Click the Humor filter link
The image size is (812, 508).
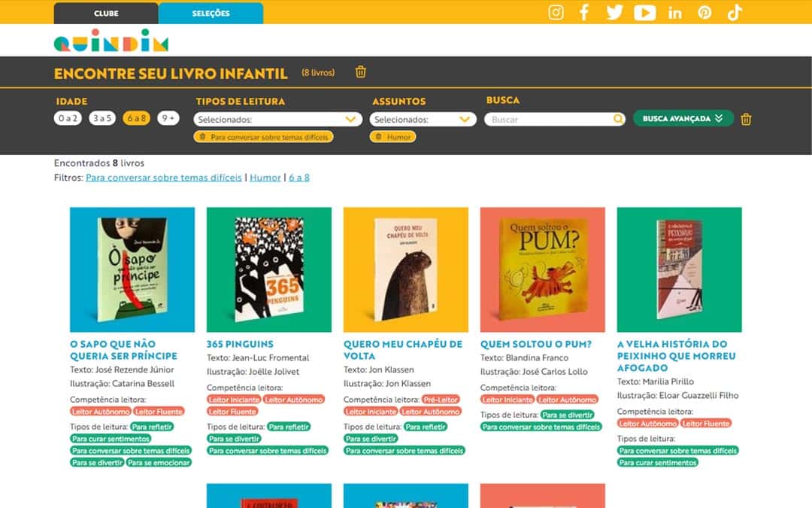[265, 178]
